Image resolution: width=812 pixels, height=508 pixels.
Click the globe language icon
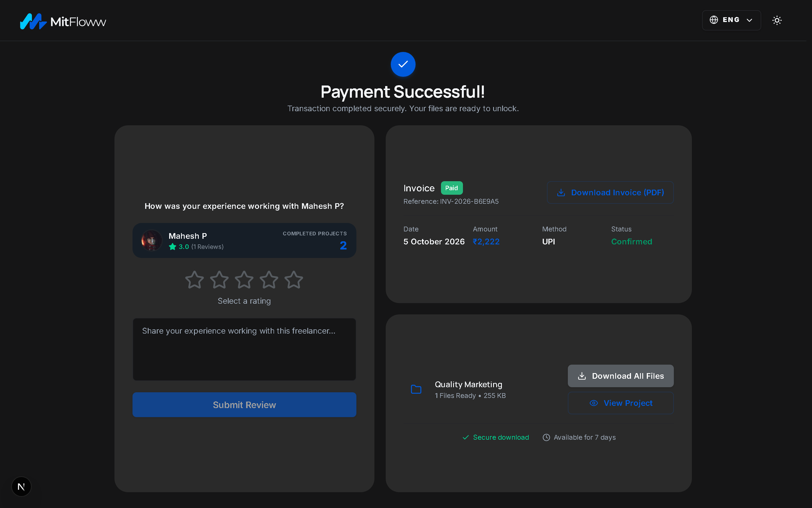click(x=714, y=20)
